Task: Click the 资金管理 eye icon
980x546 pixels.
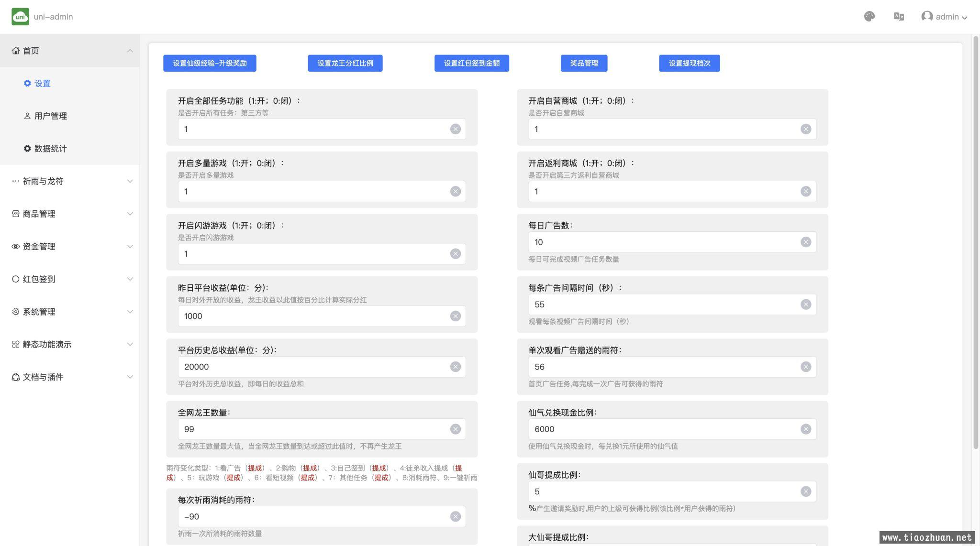Action: (x=16, y=247)
